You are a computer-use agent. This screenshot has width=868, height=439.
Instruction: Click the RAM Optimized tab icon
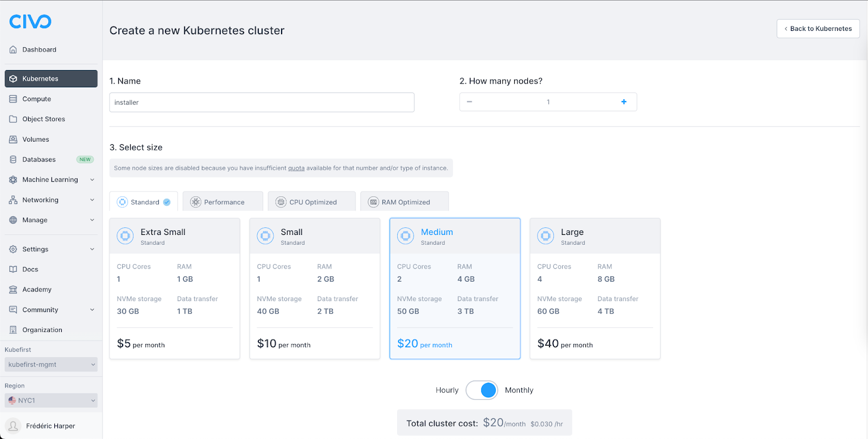(373, 202)
